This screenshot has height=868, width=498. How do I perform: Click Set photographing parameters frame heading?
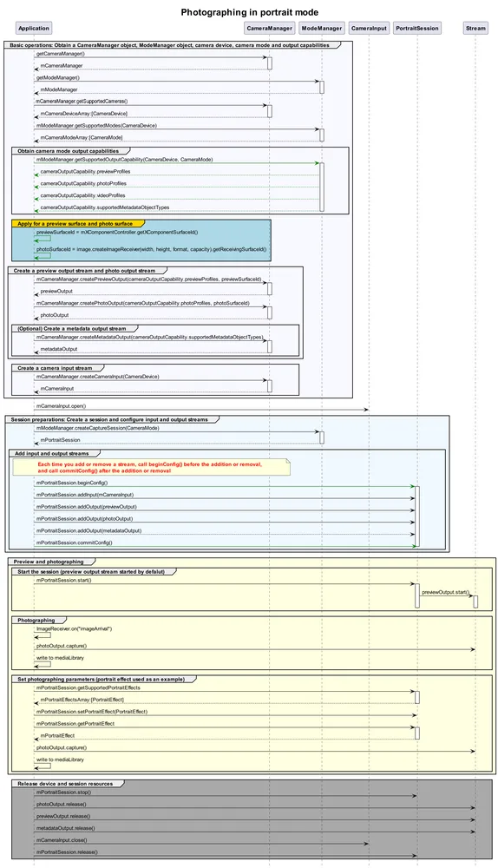pyautogui.click(x=101, y=680)
